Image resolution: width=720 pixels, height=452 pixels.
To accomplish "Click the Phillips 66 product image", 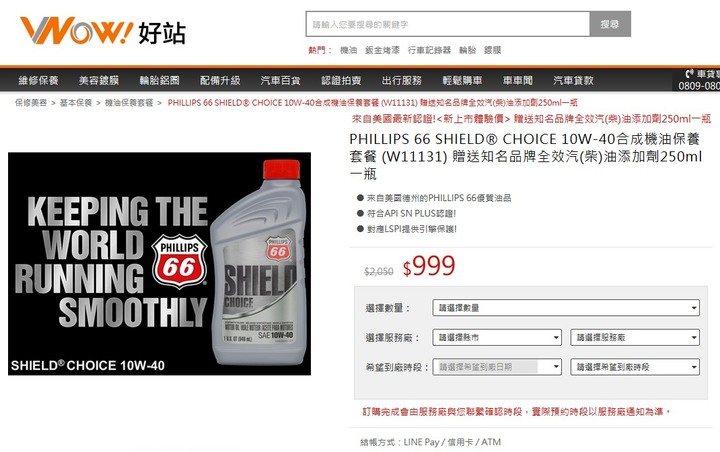I will tap(159, 264).
